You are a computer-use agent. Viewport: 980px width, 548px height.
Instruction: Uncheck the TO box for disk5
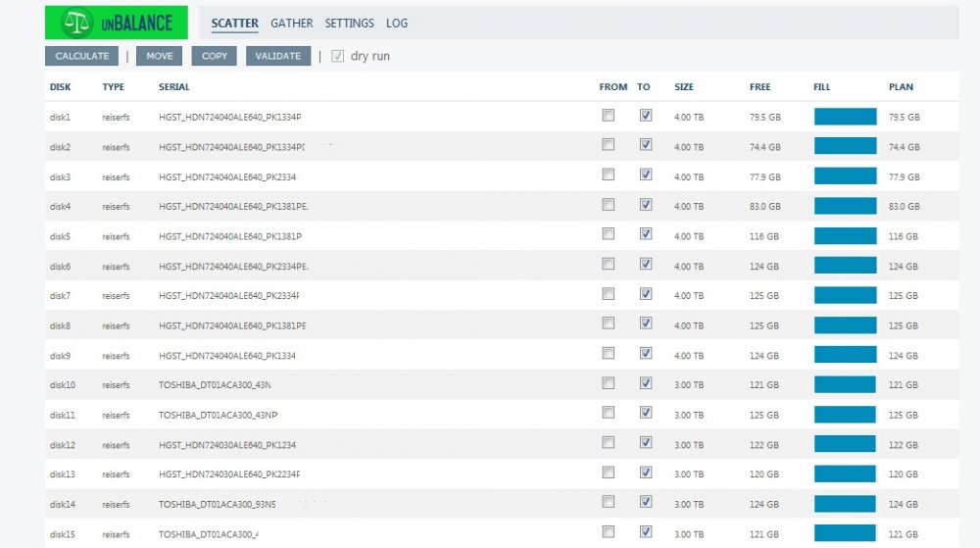646,233
